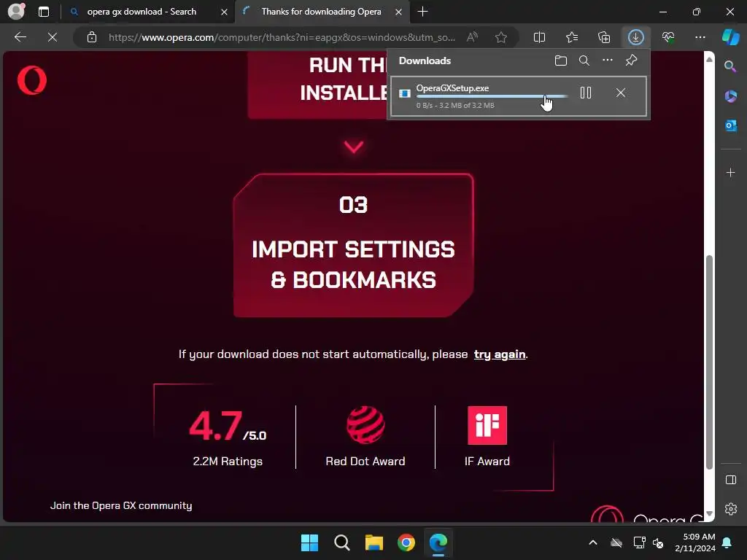Screen dimensions: 747x560
Task: Click 2.2M Ratings text
Action: [x=228, y=461]
